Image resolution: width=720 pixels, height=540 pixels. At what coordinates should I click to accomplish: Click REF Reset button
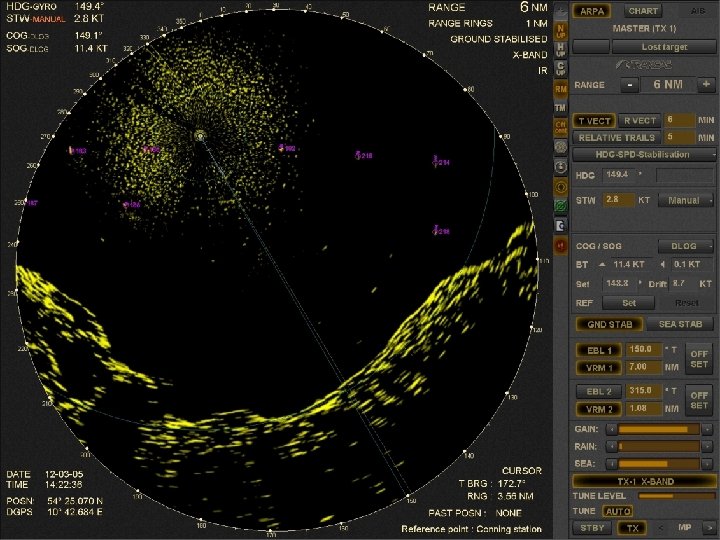click(x=686, y=303)
